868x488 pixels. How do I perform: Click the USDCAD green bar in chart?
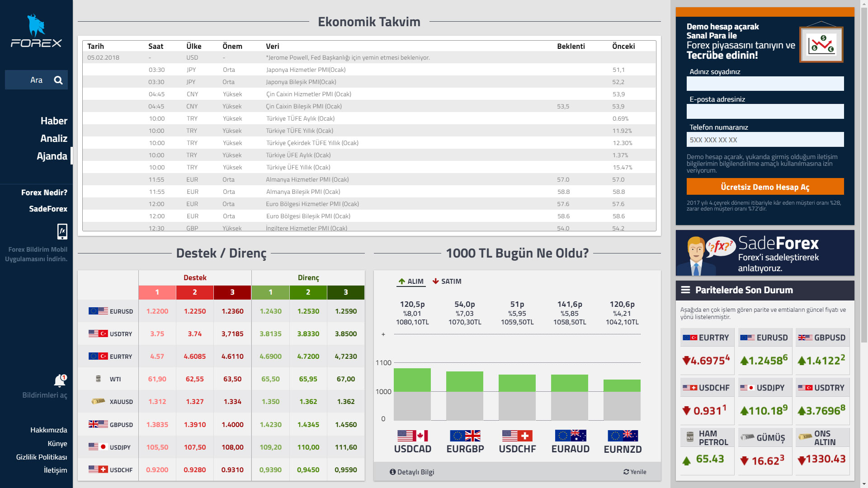point(412,380)
